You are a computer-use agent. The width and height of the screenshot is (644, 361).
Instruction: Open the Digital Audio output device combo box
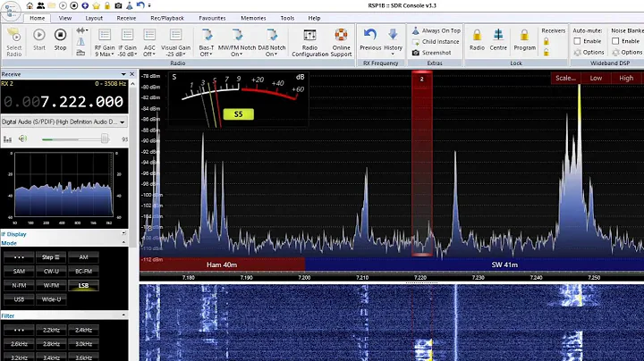click(x=64, y=122)
